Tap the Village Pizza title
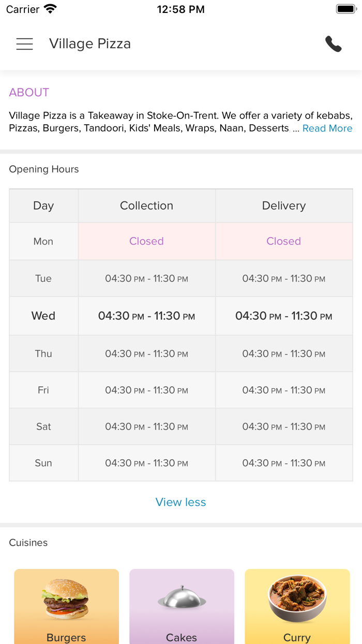 90,44
